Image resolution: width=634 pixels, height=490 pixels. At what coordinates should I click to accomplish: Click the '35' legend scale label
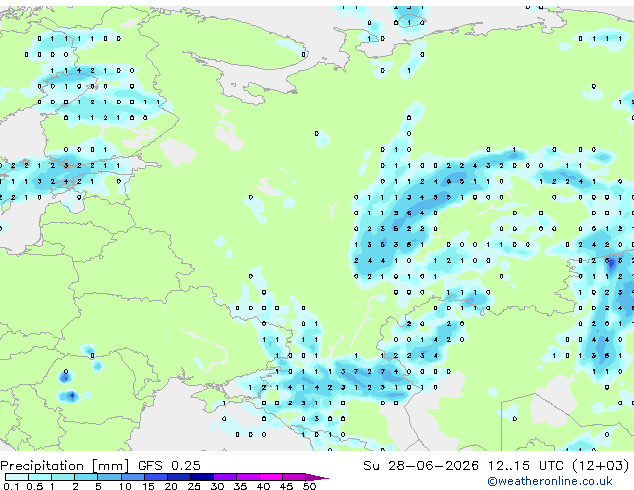(240, 486)
